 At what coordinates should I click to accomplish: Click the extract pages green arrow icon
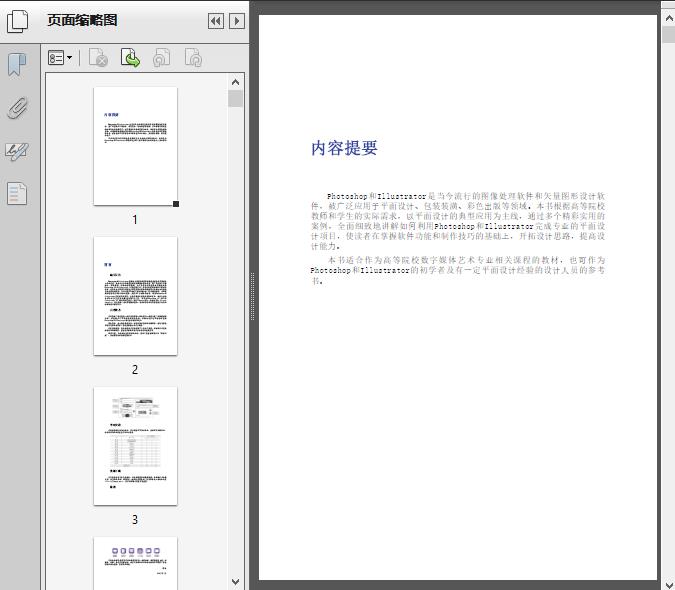point(130,58)
